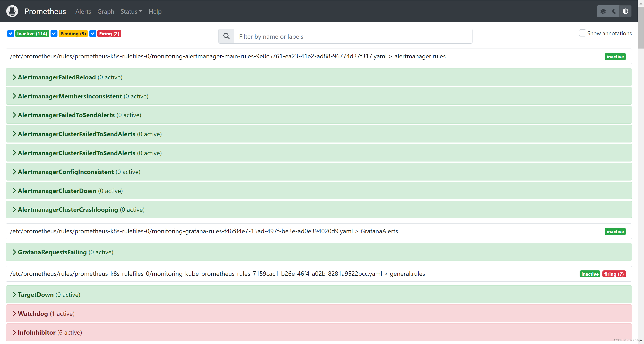Click inactive badge on alertmanager.rules header

[x=615, y=57]
